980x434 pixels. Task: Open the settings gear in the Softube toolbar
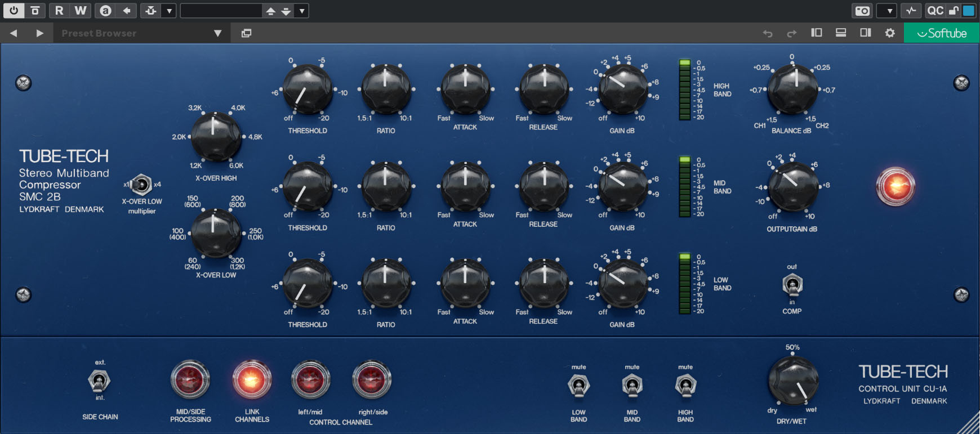[x=890, y=33]
